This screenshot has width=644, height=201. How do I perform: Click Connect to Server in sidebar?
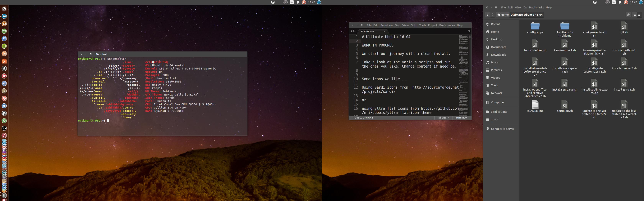(503, 129)
